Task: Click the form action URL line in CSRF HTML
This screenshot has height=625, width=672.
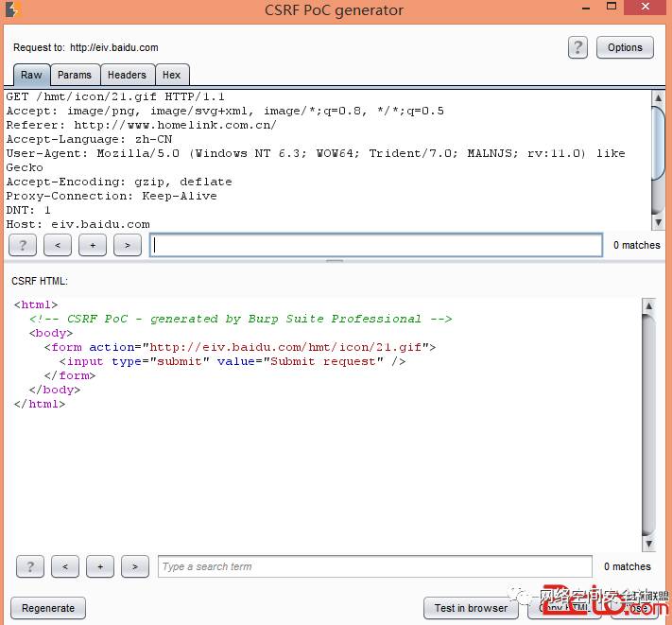Action: (240, 347)
